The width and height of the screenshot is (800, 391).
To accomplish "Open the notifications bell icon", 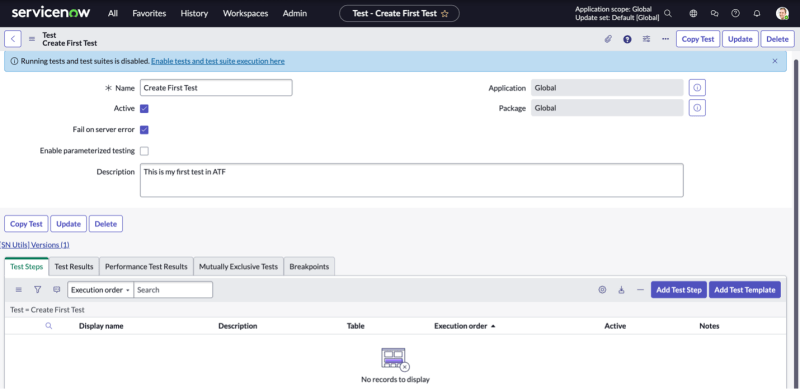I will 757,14.
